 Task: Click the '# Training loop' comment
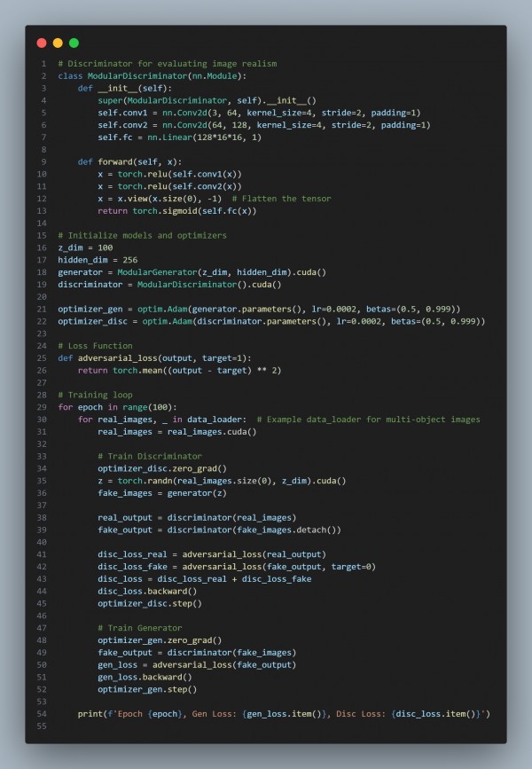tap(95, 395)
